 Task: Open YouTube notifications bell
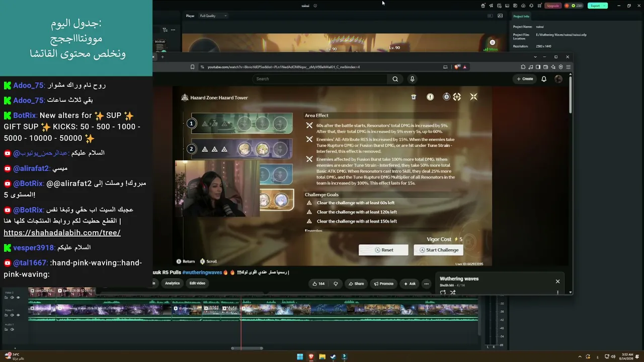pos(544,79)
